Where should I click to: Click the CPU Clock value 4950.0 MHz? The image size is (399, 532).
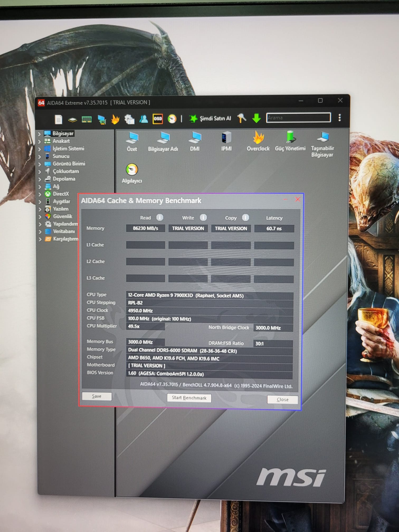tap(210, 311)
